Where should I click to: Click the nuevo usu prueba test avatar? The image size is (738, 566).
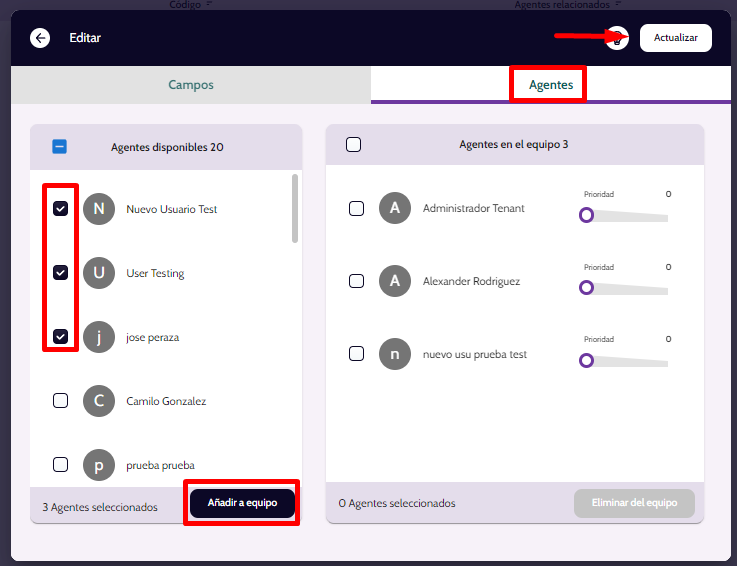click(x=395, y=354)
